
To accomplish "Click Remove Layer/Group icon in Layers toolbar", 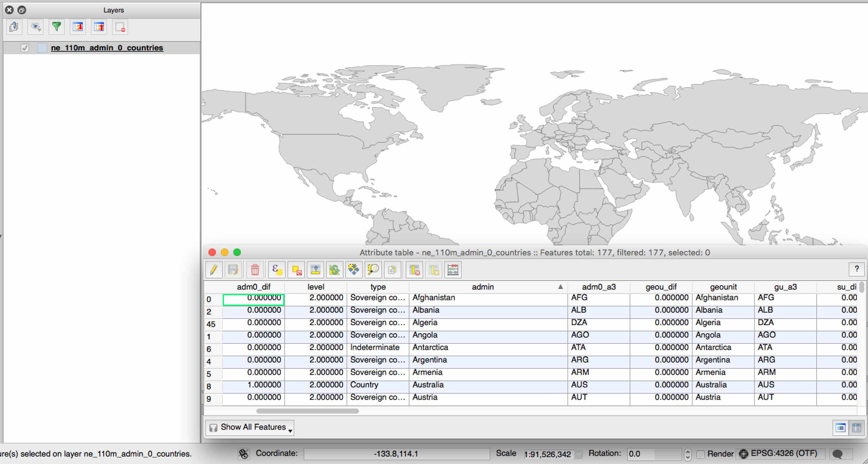I will (x=120, y=27).
